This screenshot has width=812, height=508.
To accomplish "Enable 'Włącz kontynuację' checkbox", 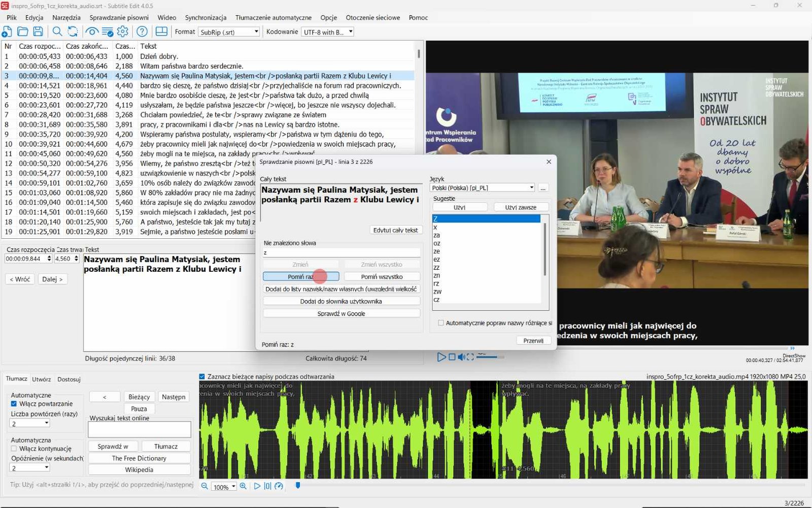I will pos(14,449).
